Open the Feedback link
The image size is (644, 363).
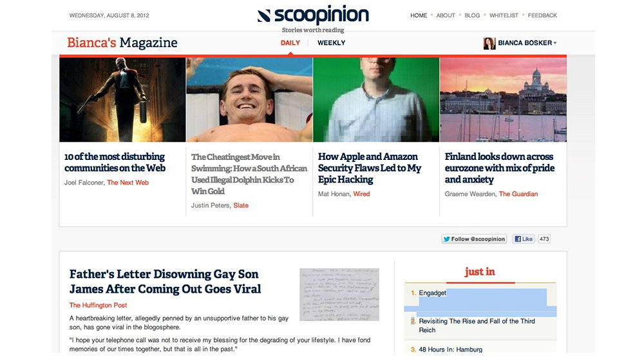coord(542,15)
